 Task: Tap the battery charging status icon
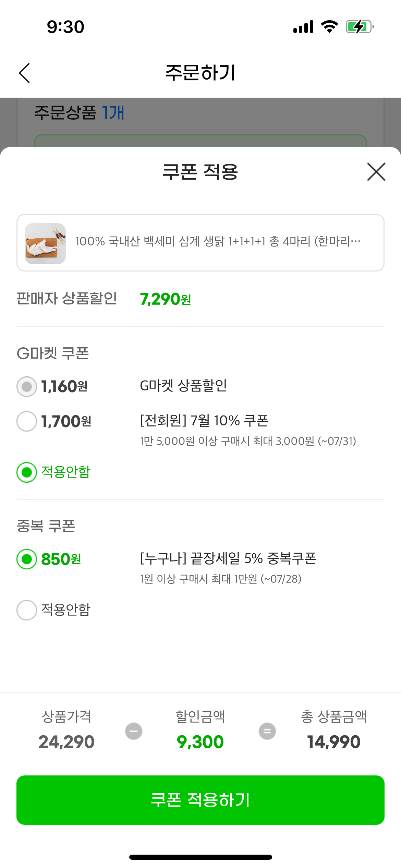click(359, 27)
